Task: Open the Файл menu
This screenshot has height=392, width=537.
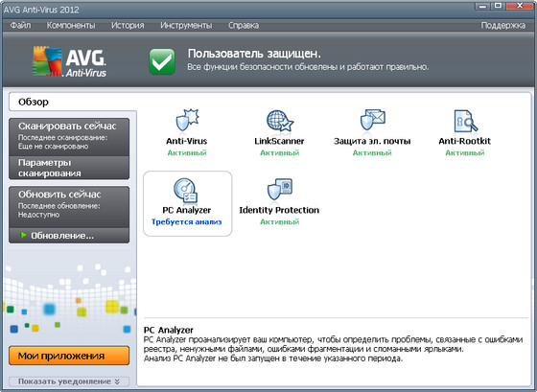Action: click(x=20, y=25)
